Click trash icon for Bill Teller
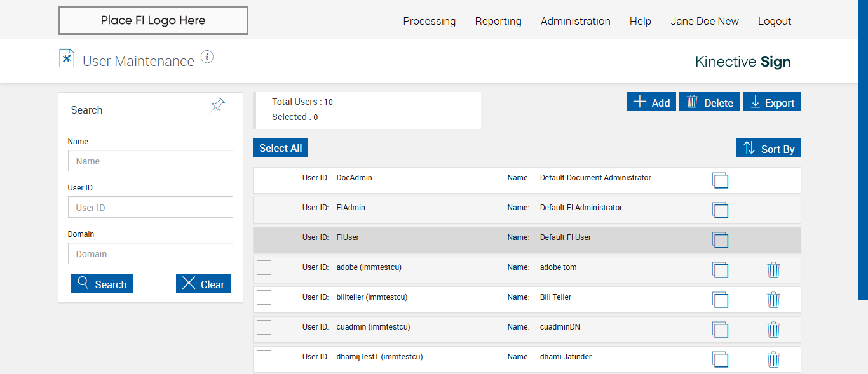 pos(773,300)
